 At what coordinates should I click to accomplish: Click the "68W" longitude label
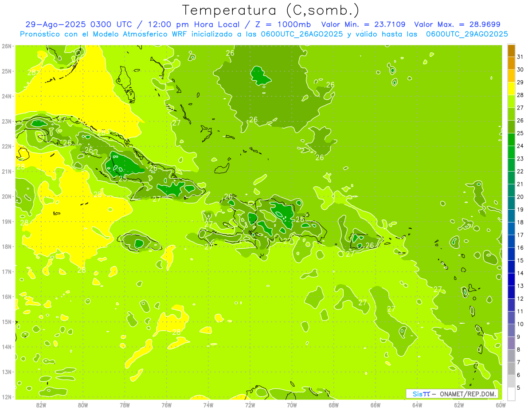tap(334, 405)
